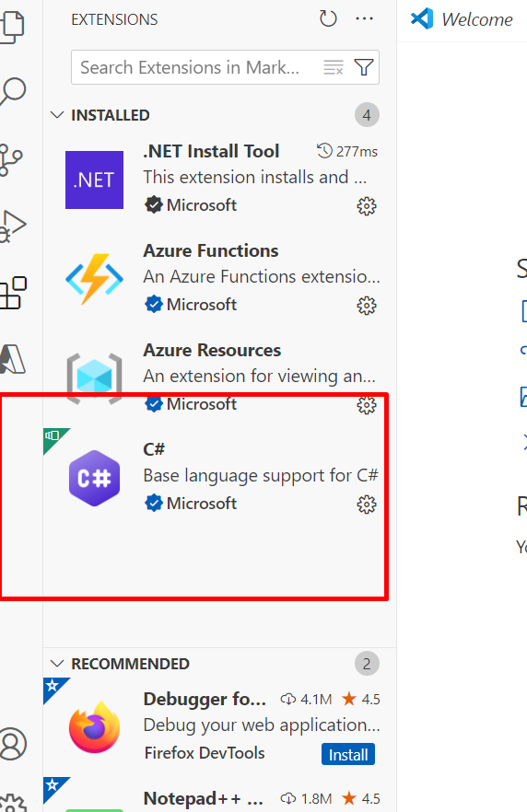527x812 pixels.
Task: Open the Source Control view icon
Action: pyautogui.click(x=11, y=159)
